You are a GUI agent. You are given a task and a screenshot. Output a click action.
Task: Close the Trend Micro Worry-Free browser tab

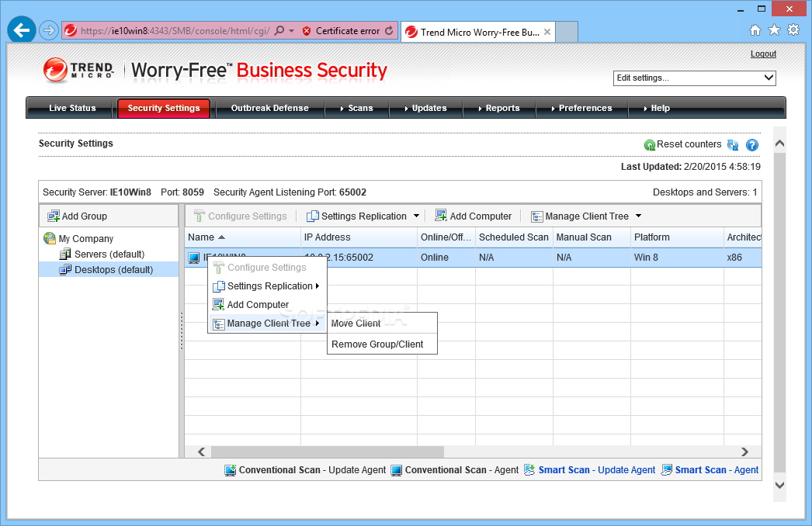coord(547,32)
